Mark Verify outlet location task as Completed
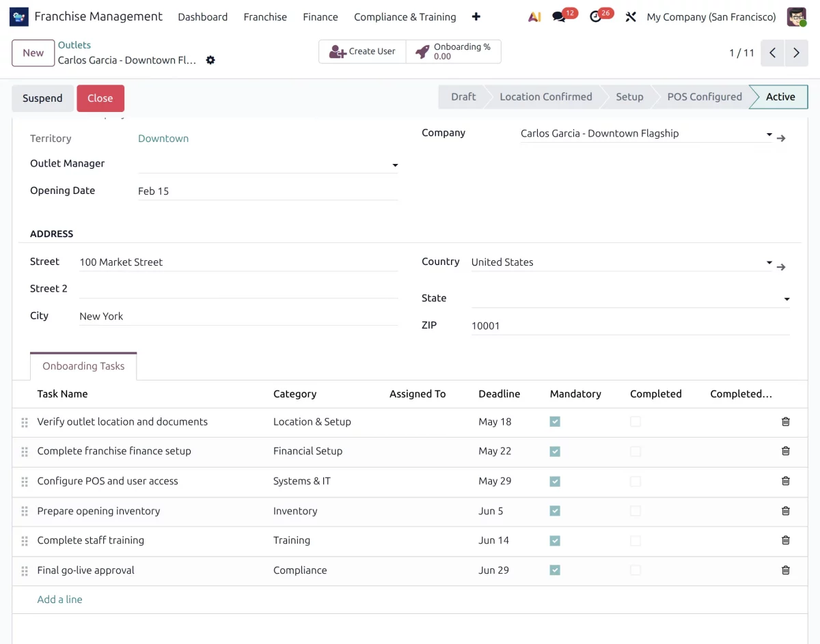Screen dimensions: 820x644 (x=635, y=422)
